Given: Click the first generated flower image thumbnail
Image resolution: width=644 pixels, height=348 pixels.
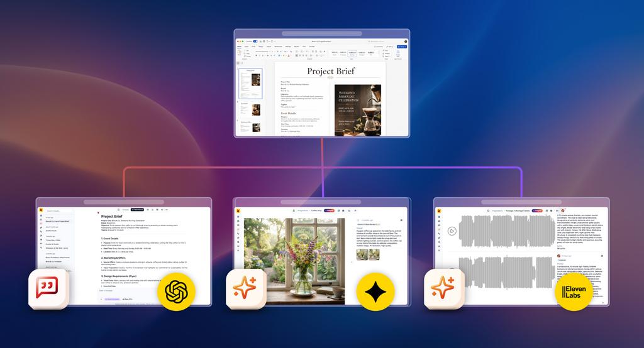Looking at the screenshot, I should click(x=362, y=254).
